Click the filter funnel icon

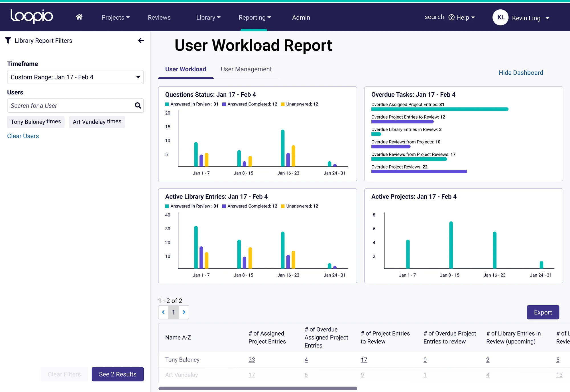(8, 40)
